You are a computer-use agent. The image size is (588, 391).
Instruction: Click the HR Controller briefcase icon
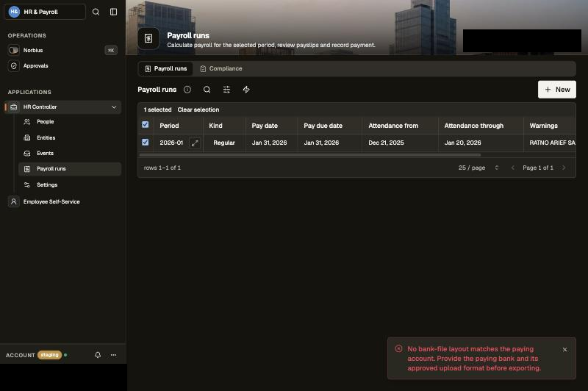[14, 107]
